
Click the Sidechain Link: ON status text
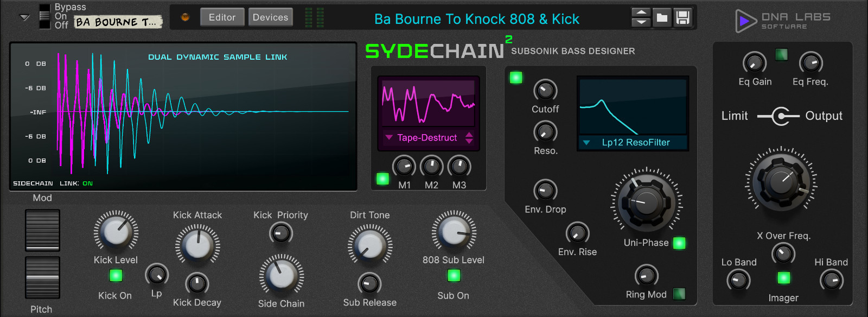pyautogui.click(x=53, y=183)
